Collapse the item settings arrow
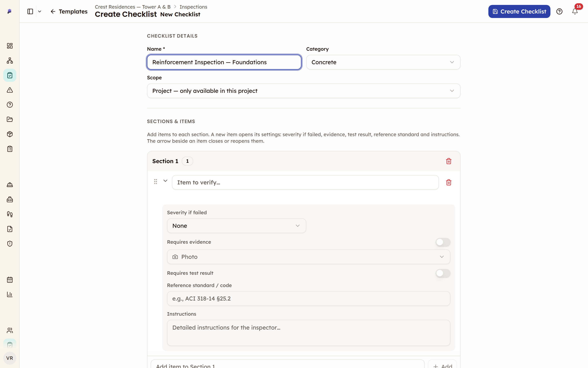The image size is (588, 368). coord(165,181)
